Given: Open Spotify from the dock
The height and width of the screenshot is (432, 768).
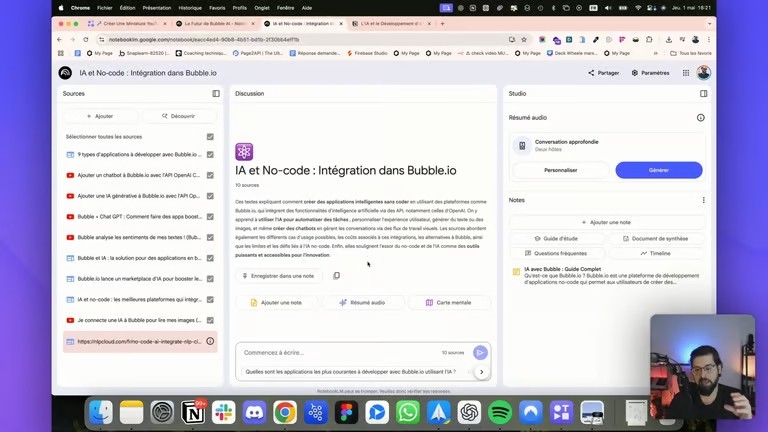Looking at the screenshot, I should (x=500, y=412).
